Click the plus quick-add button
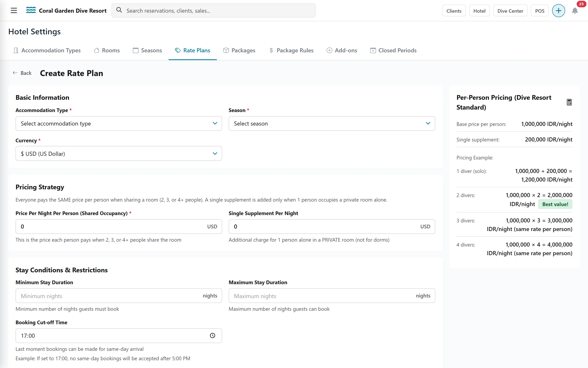Image resolution: width=588 pixels, height=368 pixels. point(558,11)
